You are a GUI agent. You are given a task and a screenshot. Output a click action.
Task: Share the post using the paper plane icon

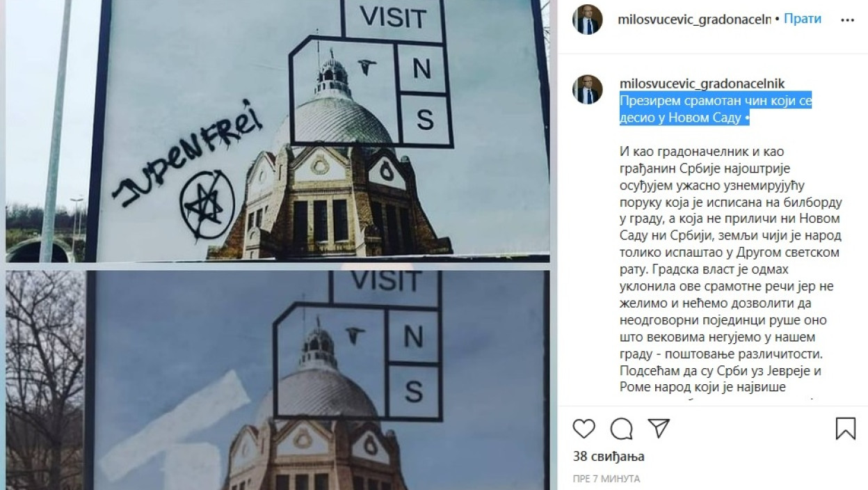point(659,427)
